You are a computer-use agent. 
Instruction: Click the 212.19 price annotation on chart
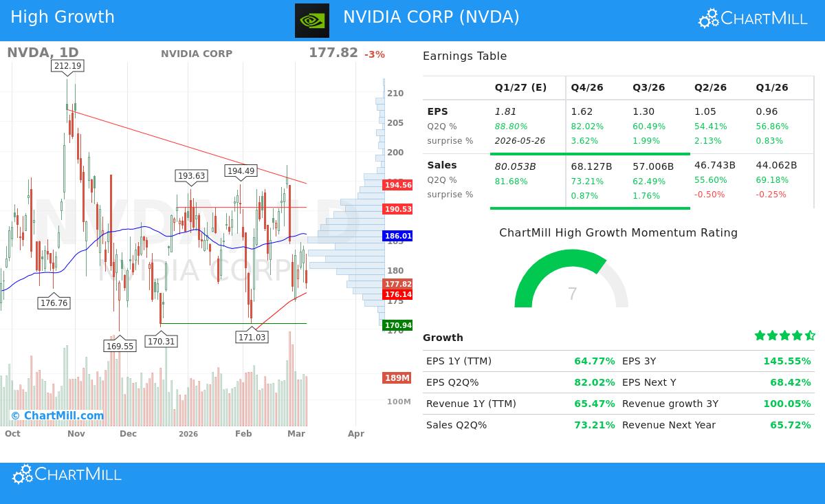click(66, 66)
